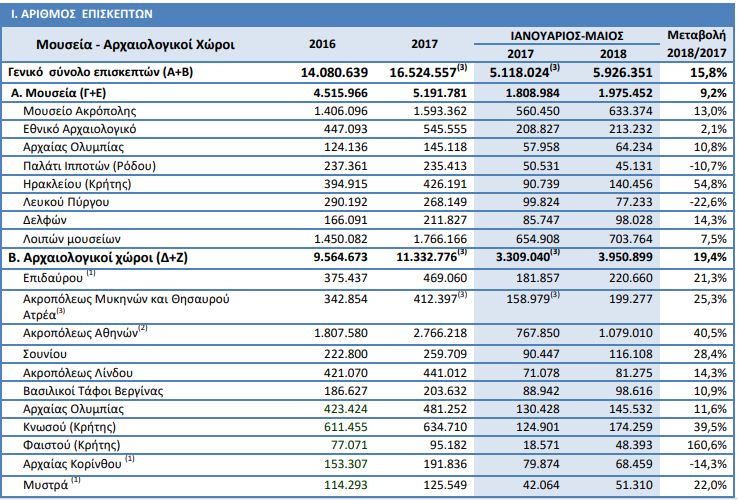Viewport: 738px width, 500px height.
Task: Select the row label 'Γενικό σύνολο επισκεπτών (Α+Β)'
Action: 101,72
